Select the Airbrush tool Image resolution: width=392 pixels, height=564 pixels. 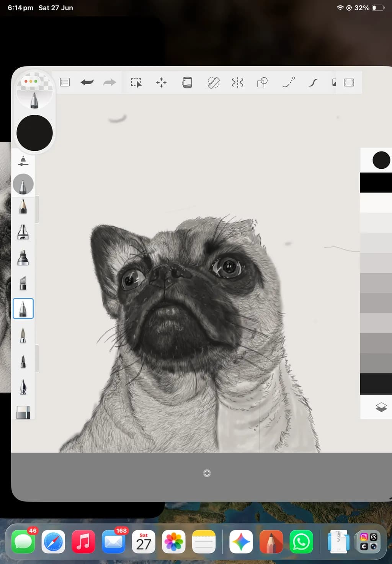pos(23,232)
